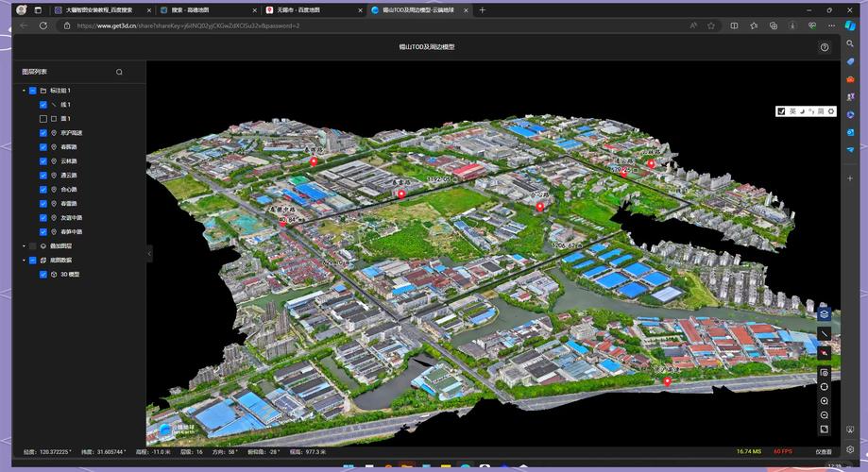Click the red marker labeled 春雷路
This screenshot has width=868, height=472.
(400, 194)
